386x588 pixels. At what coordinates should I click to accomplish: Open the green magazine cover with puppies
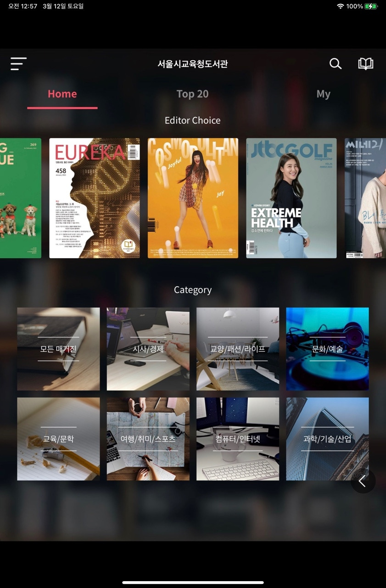[21, 198]
